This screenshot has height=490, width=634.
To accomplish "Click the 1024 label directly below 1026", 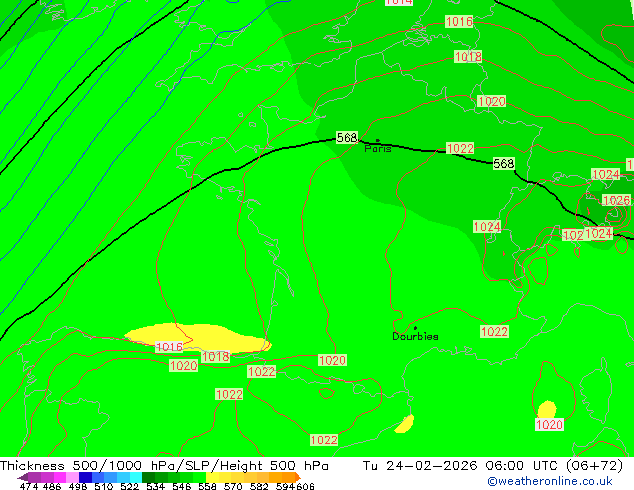I will 598,233.
